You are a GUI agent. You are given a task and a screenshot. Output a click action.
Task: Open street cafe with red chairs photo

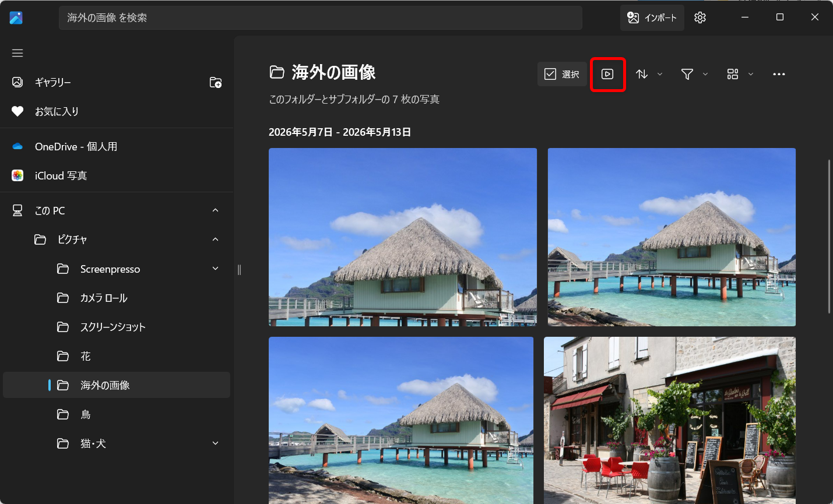[x=670, y=420]
